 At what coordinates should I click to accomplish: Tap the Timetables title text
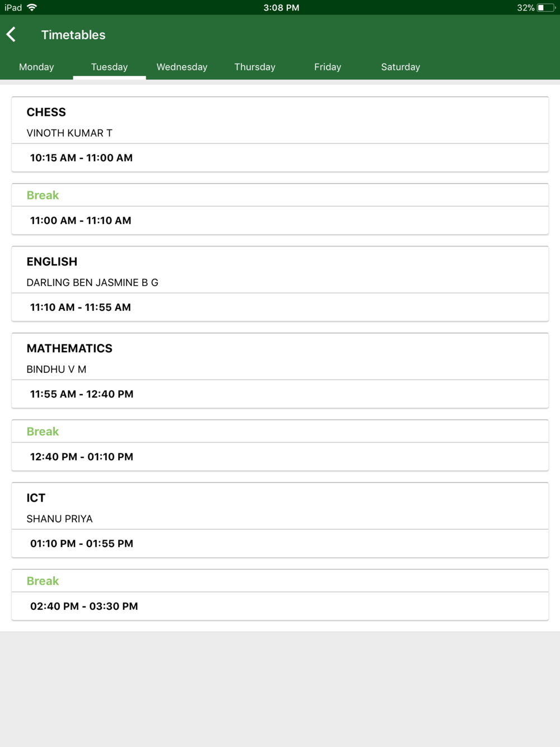(73, 35)
